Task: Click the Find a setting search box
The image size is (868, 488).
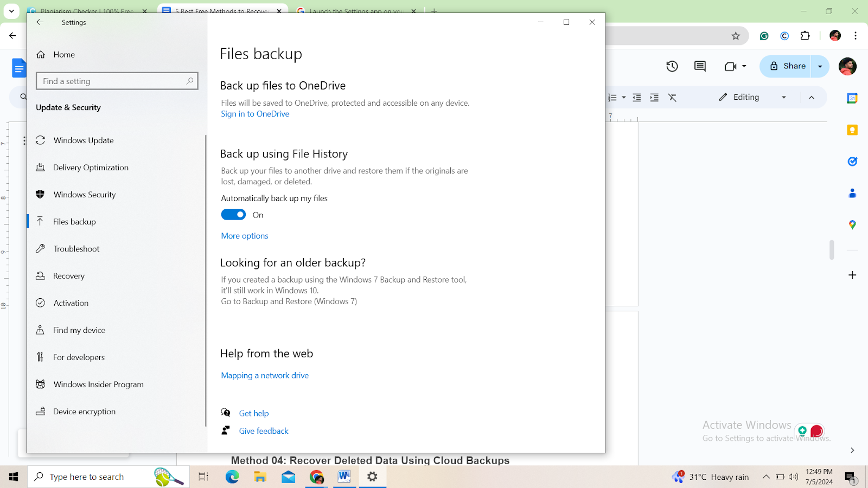Action: pos(117,81)
